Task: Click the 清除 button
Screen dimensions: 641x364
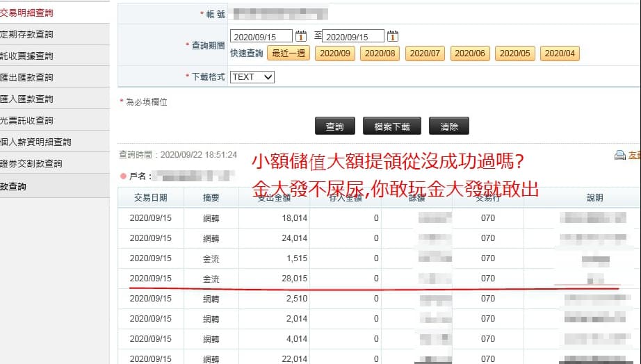Action: [x=449, y=126]
